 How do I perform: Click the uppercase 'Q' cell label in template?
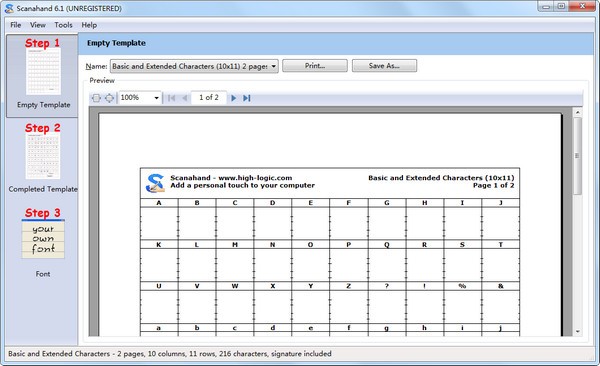coord(386,245)
